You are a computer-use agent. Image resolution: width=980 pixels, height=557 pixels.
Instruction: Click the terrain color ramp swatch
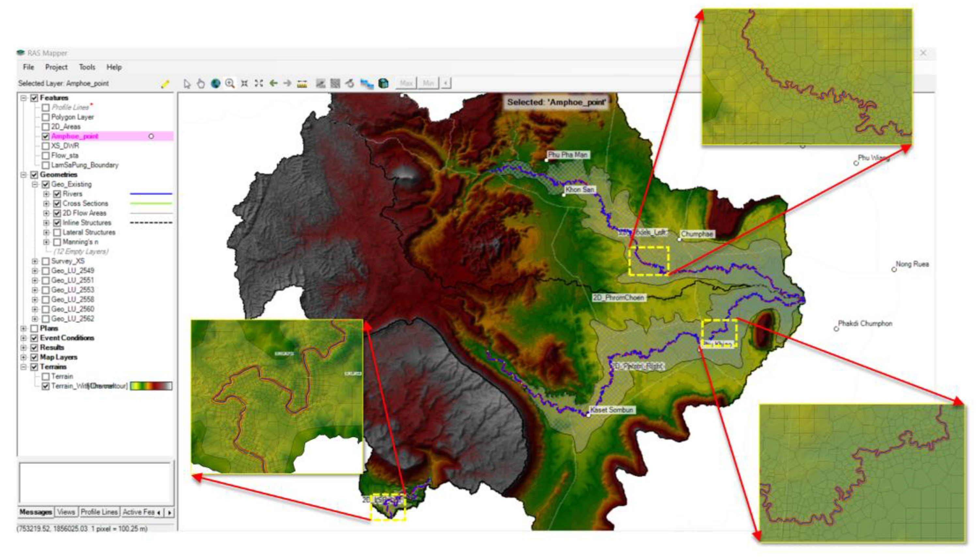151,386
